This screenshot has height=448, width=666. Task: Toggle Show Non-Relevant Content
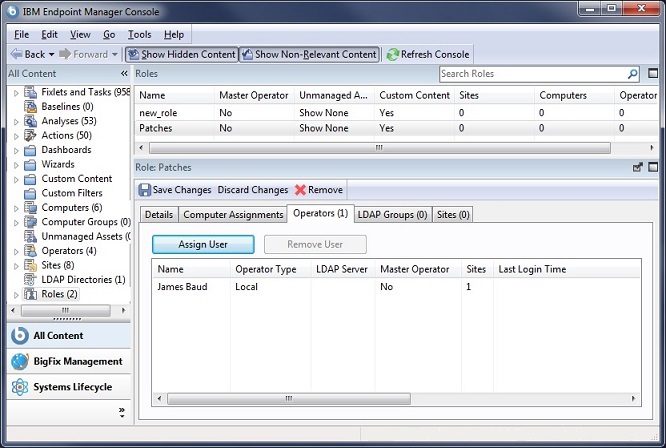coord(309,54)
